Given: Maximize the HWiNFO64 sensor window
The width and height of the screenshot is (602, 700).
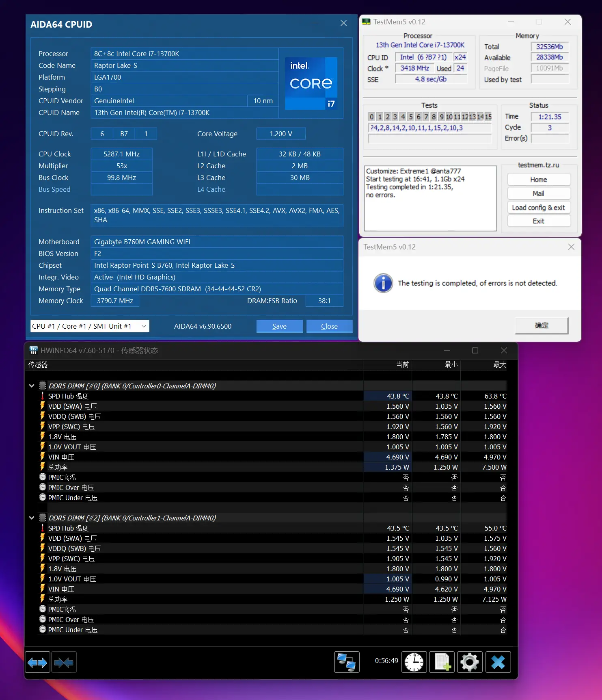Looking at the screenshot, I should click(x=475, y=350).
